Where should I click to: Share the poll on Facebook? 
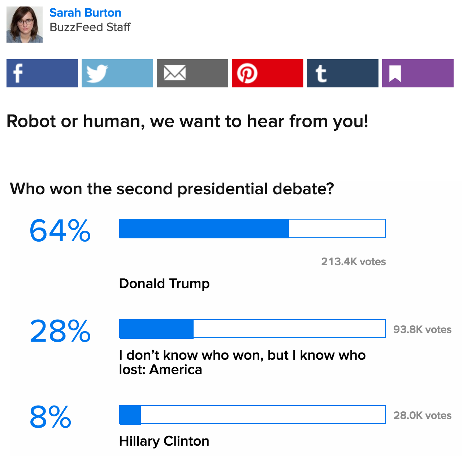pos(42,73)
